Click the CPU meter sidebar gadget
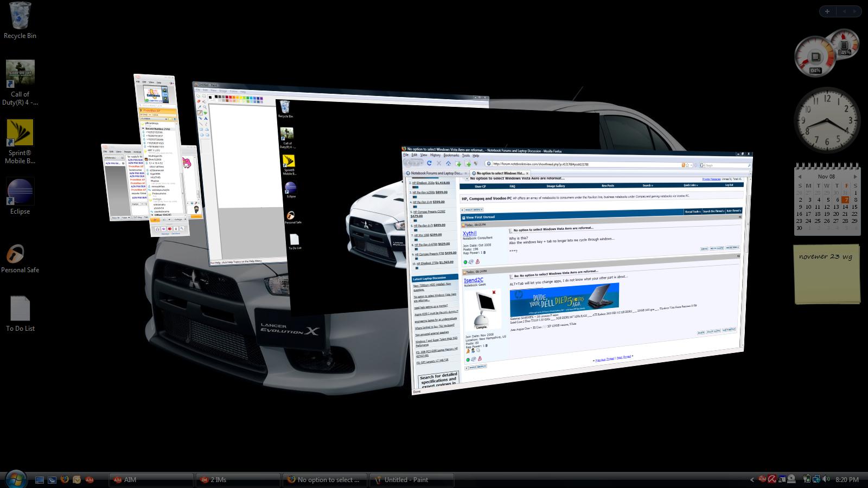868x488 pixels. pyautogui.click(x=816, y=56)
